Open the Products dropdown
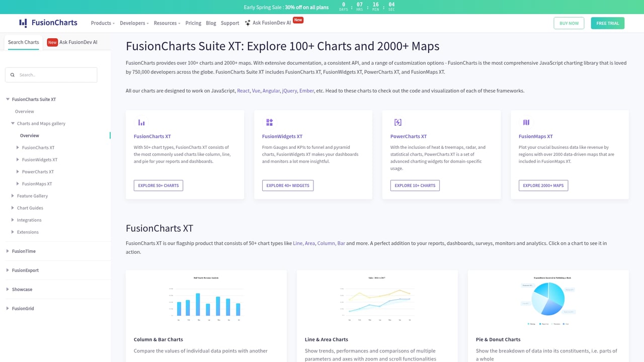 click(102, 23)
